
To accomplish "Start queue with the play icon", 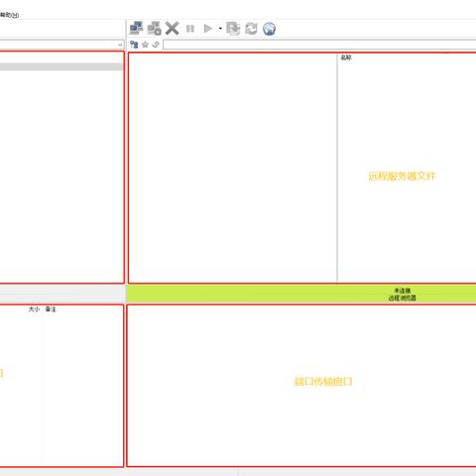I will pyautogui.click(x=207, y=29).
